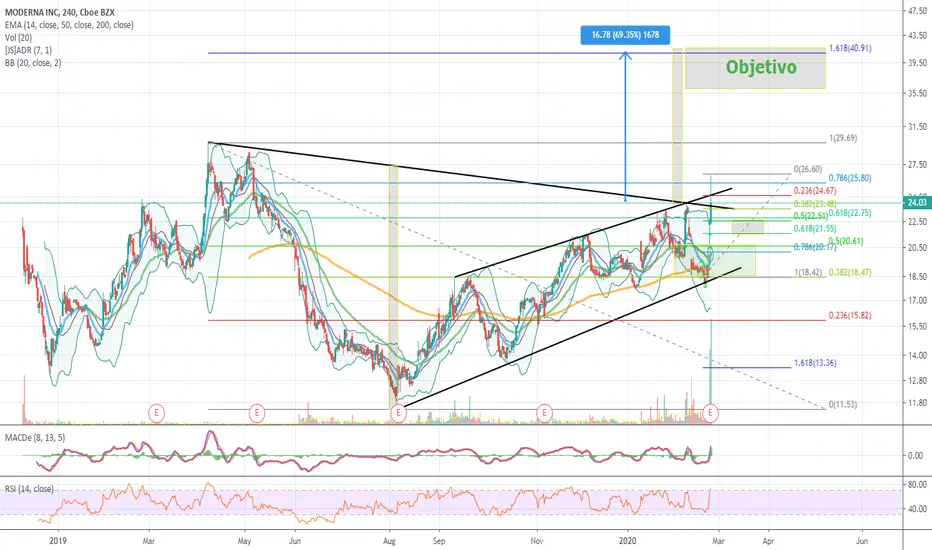Viewport: 932px width, 550px height.
Task: Click the MACDe (8, 13, 5) pane label
Action: (35, 438)
